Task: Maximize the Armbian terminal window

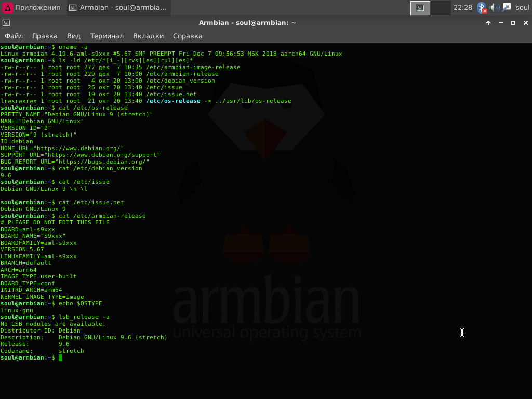Action: [513, 23]
